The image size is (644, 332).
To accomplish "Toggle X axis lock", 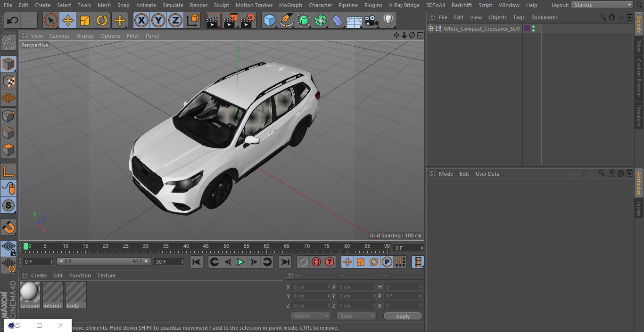I will coord(141,20).
